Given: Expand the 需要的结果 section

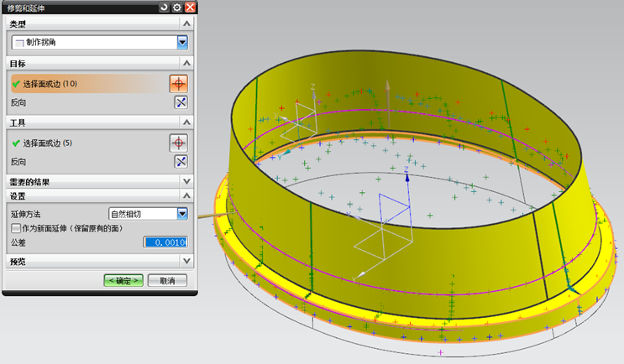Looking at the screenshot, I should (x=186, y=181).
